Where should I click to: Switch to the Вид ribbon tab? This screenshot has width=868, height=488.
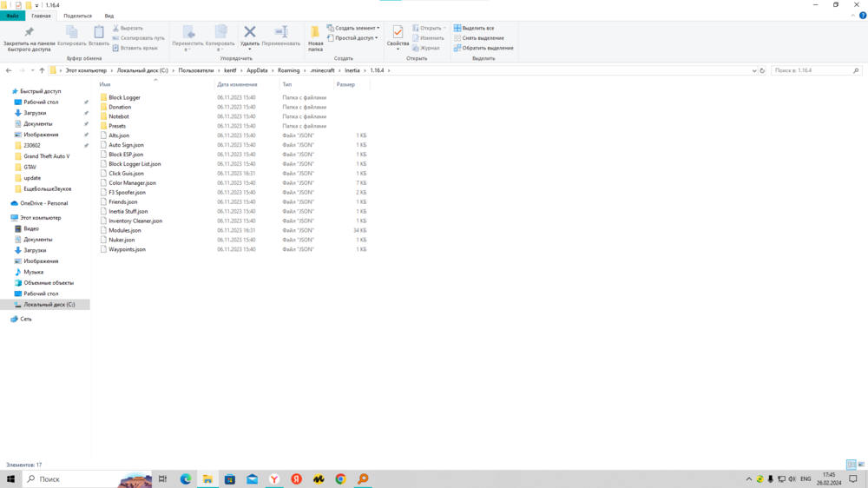[109, 16]
